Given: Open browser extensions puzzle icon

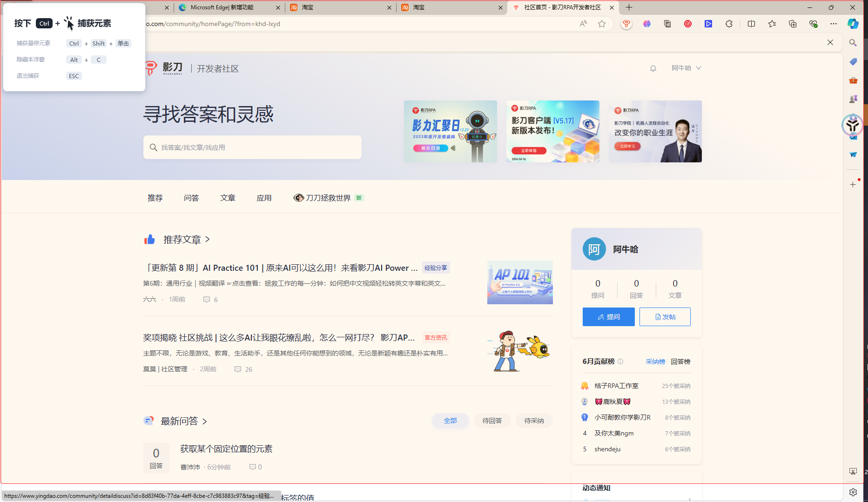Looking at the screenshot, I should tap(729, 24).
